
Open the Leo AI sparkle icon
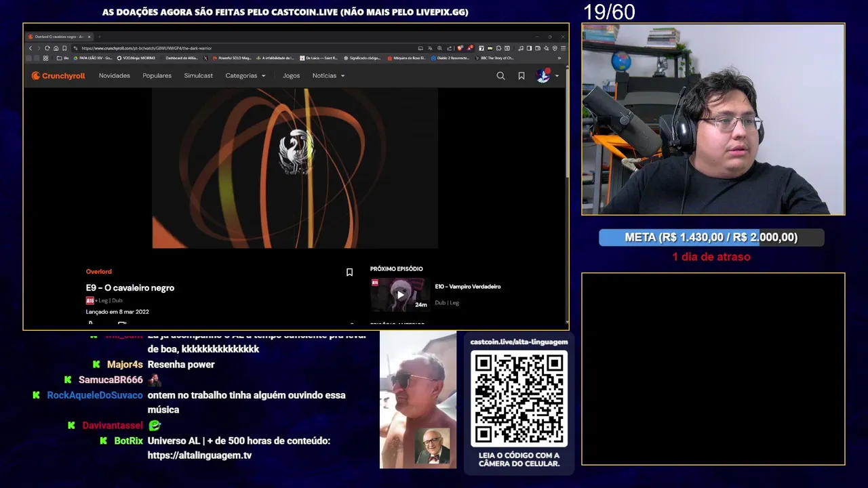pos(547,48)
